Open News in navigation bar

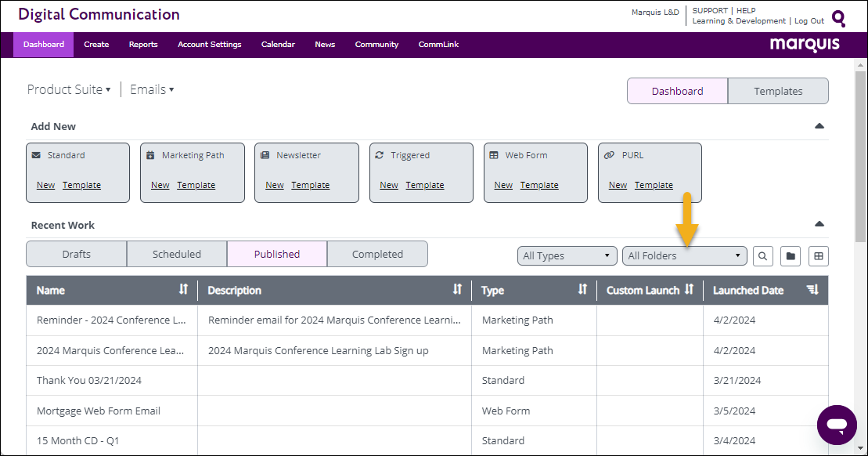click(325, 45)
